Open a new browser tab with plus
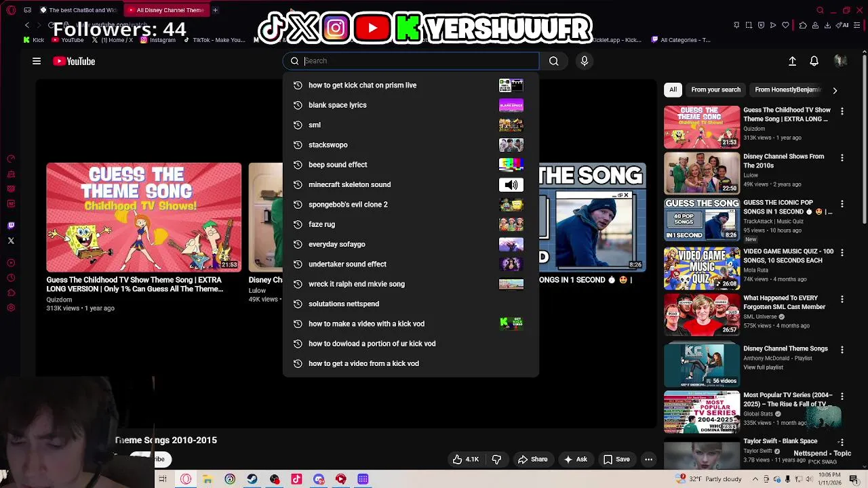 click(x=215, y=10)
